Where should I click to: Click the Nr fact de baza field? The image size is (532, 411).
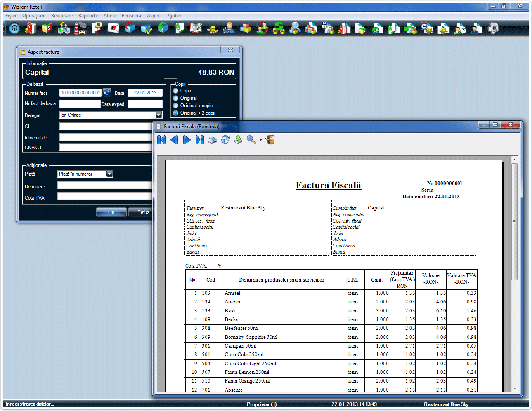[x=80, y=104]
